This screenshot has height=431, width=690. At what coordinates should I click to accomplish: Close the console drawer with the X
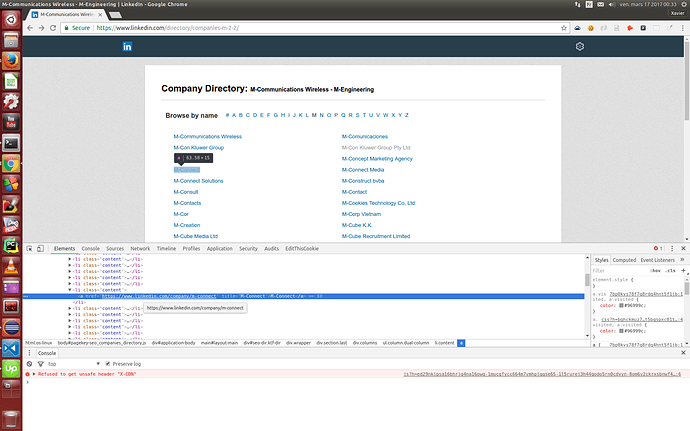(683, 353)
